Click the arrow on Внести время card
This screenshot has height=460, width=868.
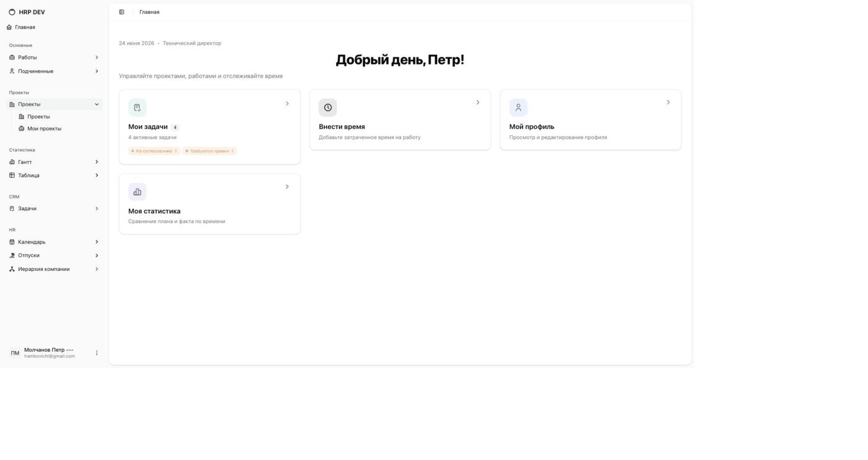pyautogui.click(x=477, y=102)
